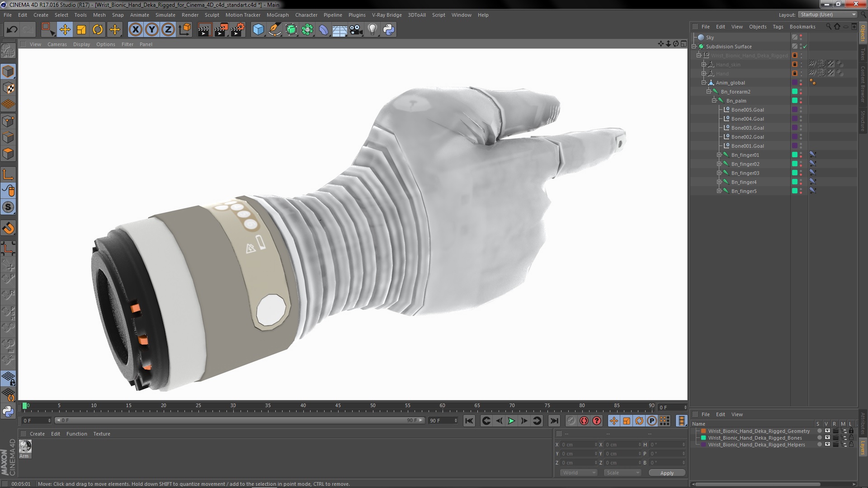Toggle Z axis lock

pyautogui.click(x=168, y=30)
